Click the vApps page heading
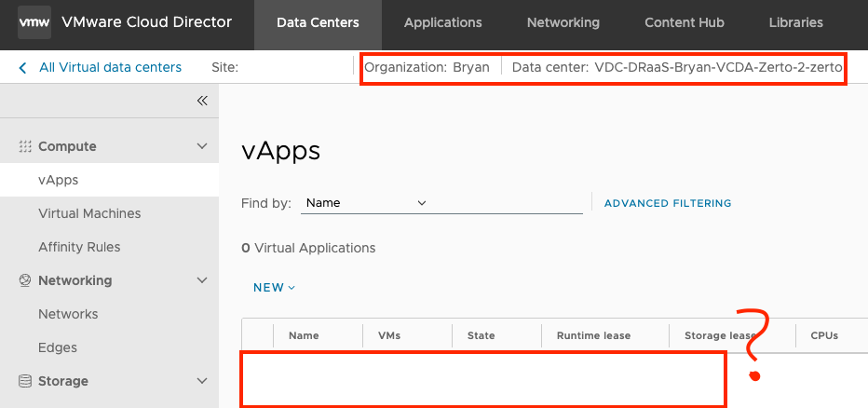The height and width of the screenshot is (408, 868). [281, 151]
